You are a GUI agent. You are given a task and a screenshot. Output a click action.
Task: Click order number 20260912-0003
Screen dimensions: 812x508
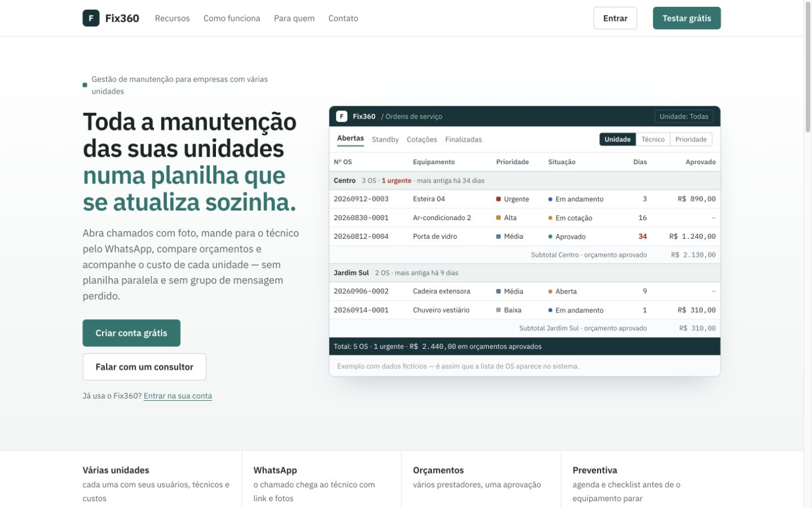pos(361,199)
